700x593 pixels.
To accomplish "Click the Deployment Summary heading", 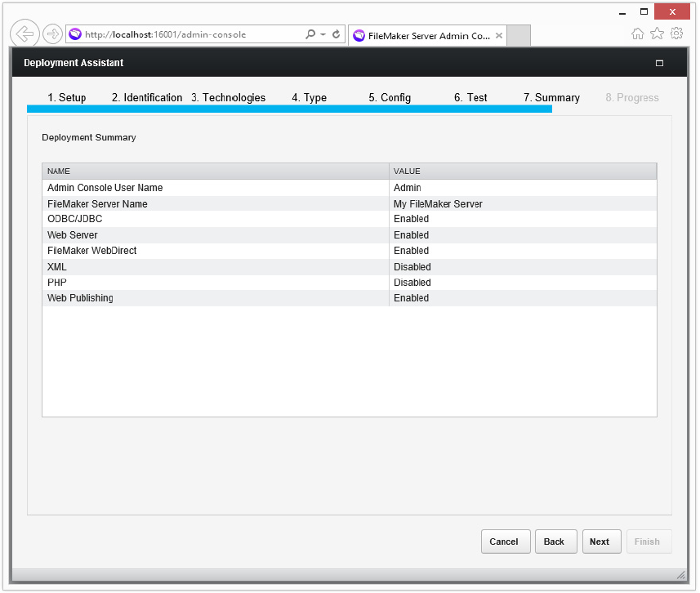I will (x=89, y=137).
